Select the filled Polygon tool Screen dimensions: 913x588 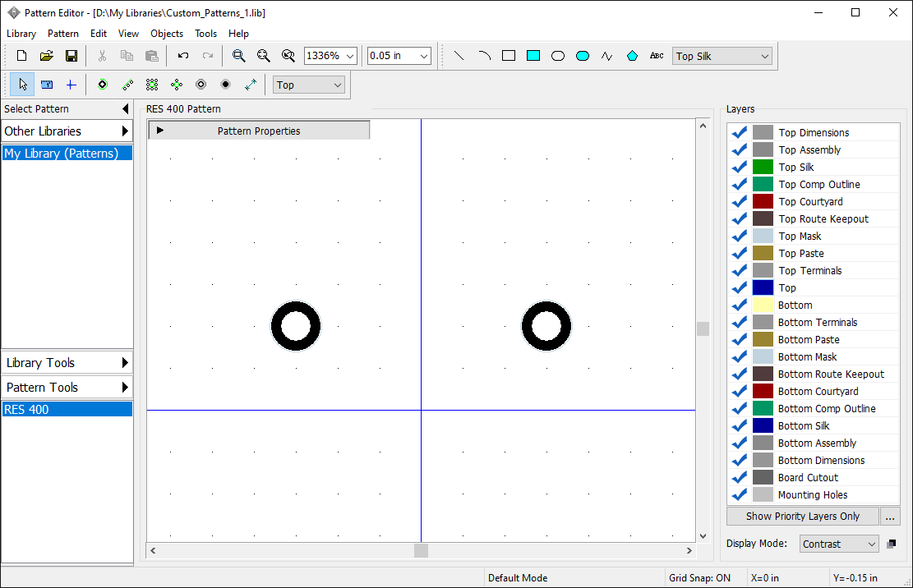[632, 56]
